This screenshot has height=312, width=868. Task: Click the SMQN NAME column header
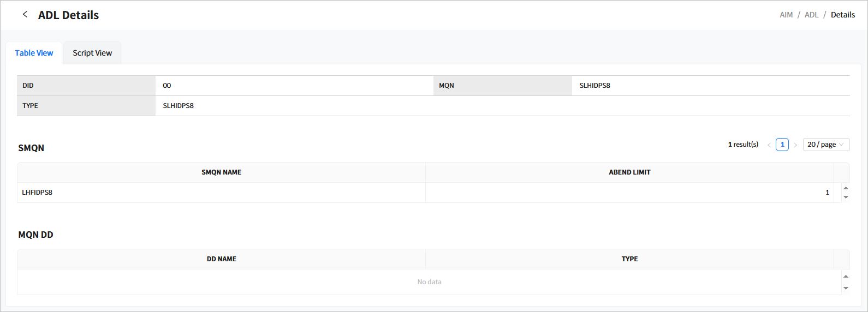pyautogui.click(x=221, y=172)
